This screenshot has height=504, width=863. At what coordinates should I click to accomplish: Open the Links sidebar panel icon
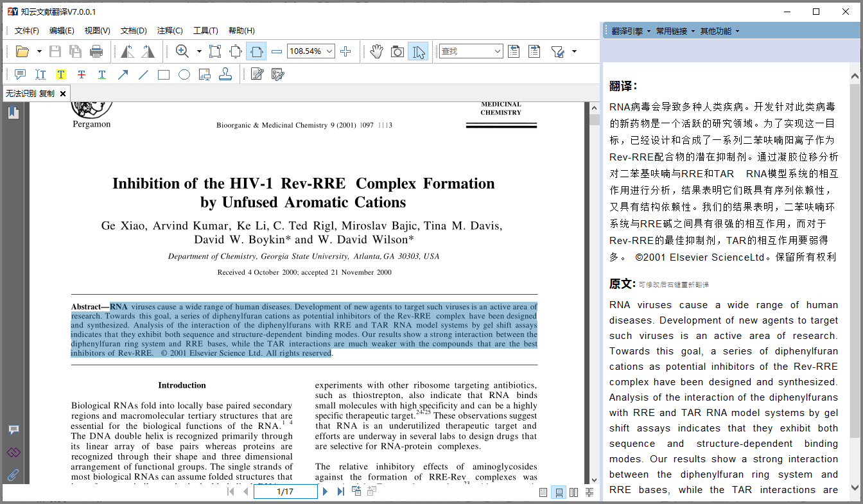(x=13, y=453)
